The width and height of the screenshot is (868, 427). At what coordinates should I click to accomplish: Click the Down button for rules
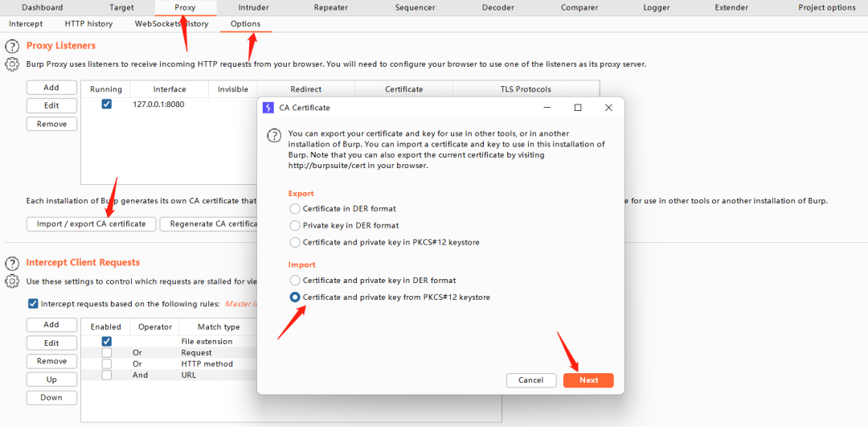(x=51, y=397)
